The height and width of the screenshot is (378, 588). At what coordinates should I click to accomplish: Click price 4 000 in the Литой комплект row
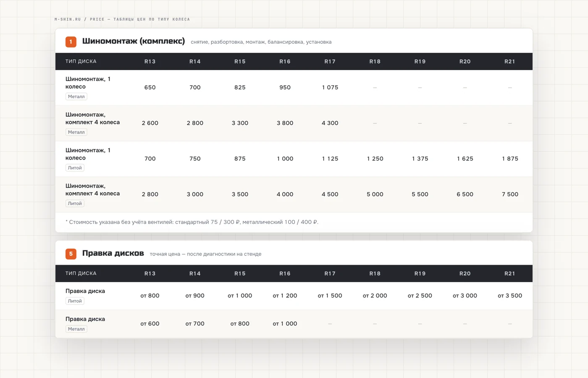click(285, 194)
